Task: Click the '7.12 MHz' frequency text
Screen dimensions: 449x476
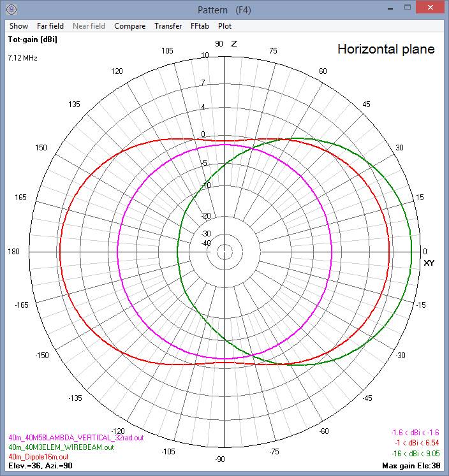Action: tap(23, 58)
